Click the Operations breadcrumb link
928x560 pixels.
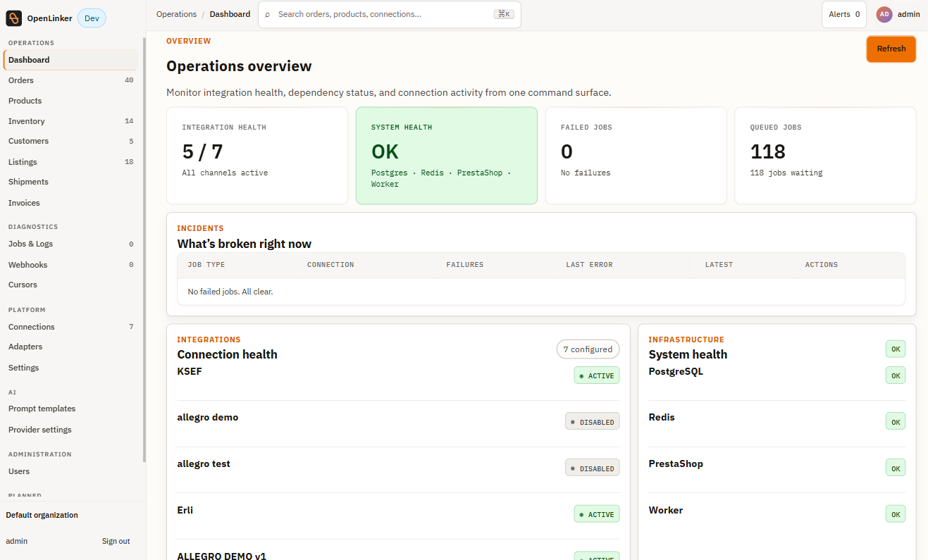point(177,14)
